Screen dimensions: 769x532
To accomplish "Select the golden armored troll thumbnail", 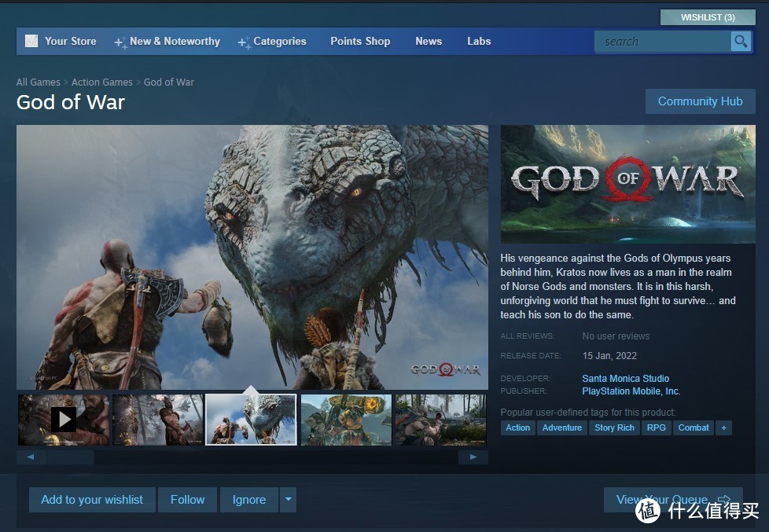I will [346, 420].
